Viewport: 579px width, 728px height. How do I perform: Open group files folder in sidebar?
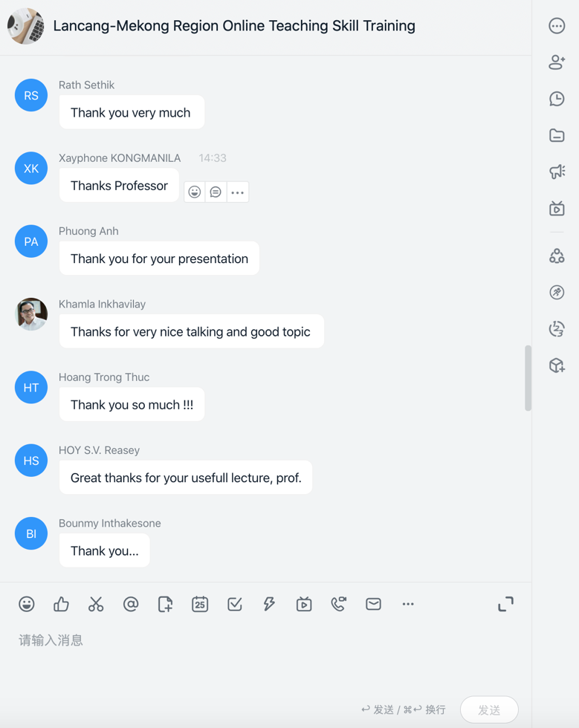pos(557,135)
